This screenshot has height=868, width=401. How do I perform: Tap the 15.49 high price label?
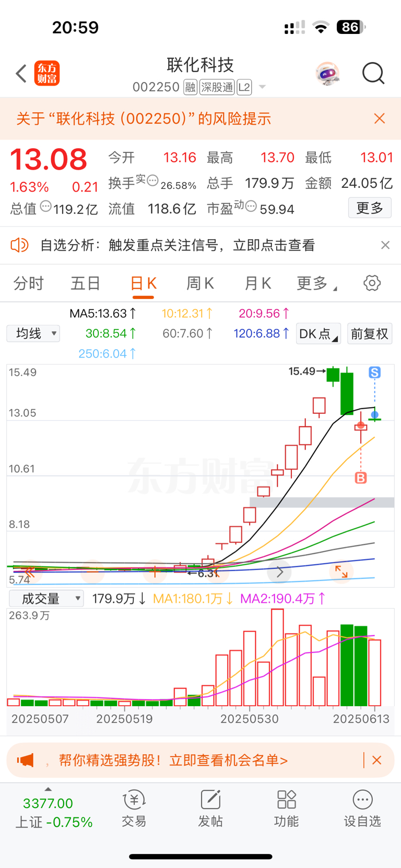click(301, 371)
